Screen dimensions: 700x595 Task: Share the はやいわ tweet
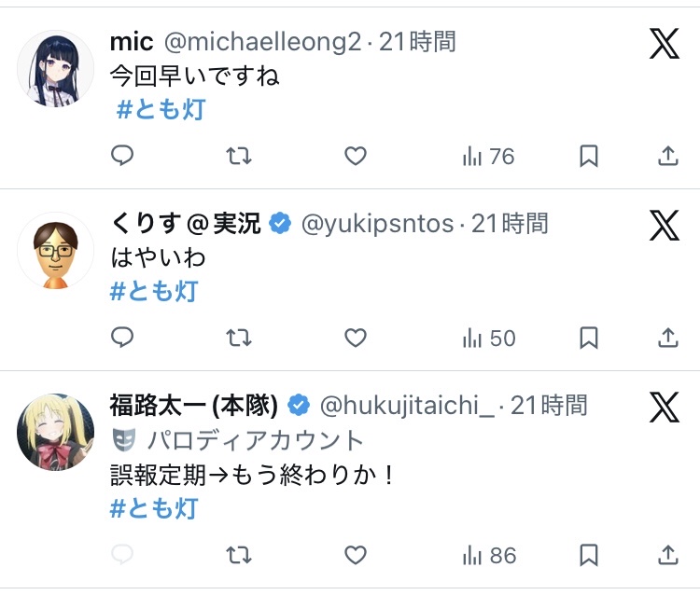pos(667,337)
